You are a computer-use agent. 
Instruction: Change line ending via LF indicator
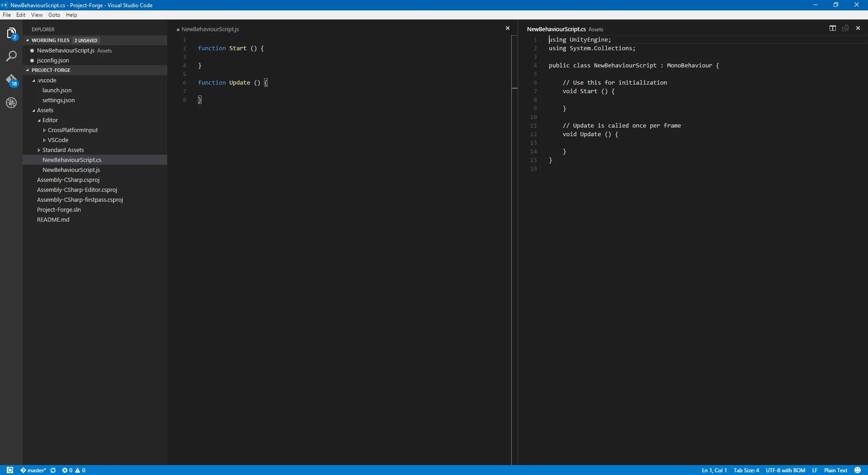815,470
